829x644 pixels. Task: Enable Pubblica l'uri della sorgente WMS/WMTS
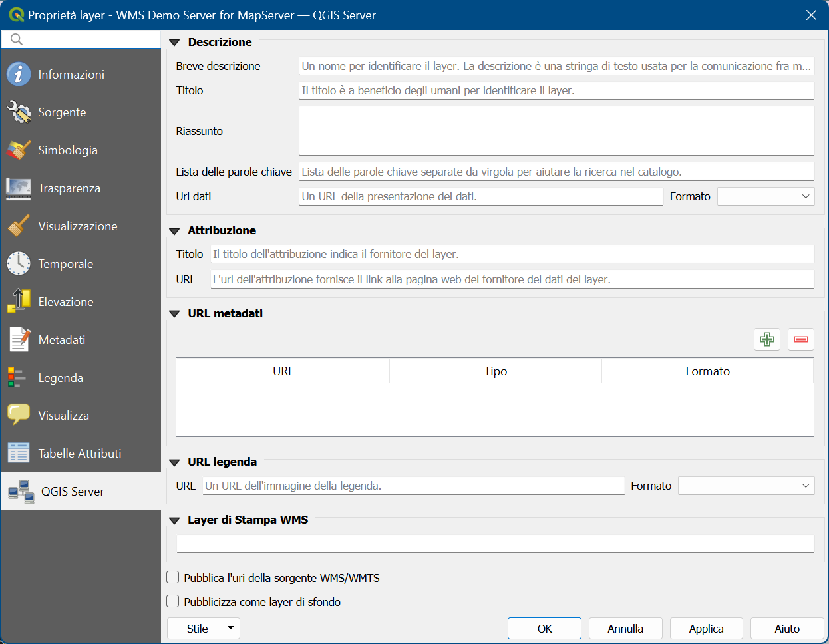(173, 577)
